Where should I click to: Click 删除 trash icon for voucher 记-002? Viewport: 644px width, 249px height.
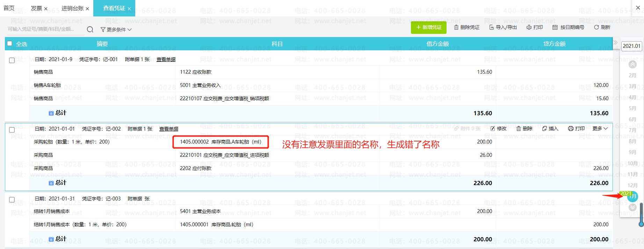[524, 129]
